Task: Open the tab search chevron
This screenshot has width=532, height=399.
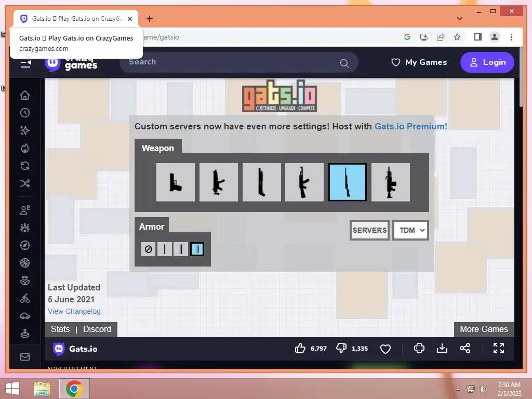Action: (460, 19)
